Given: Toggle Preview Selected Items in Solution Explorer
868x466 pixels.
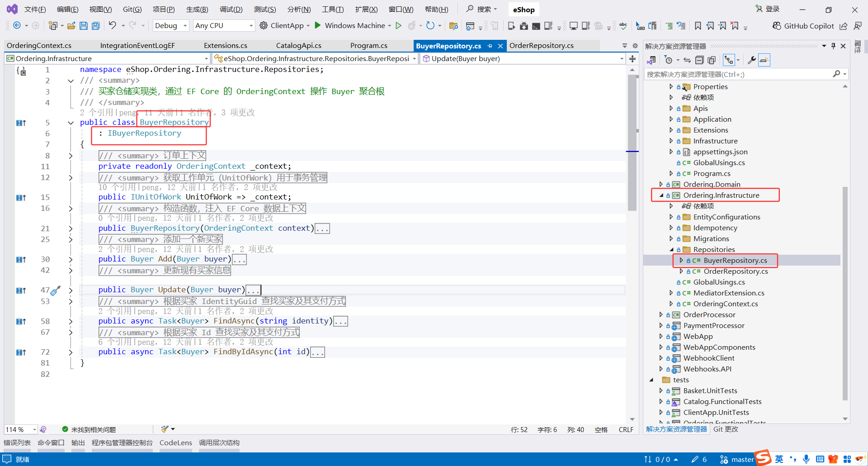Looking at the screenshot, I should (x=764, y=60).
